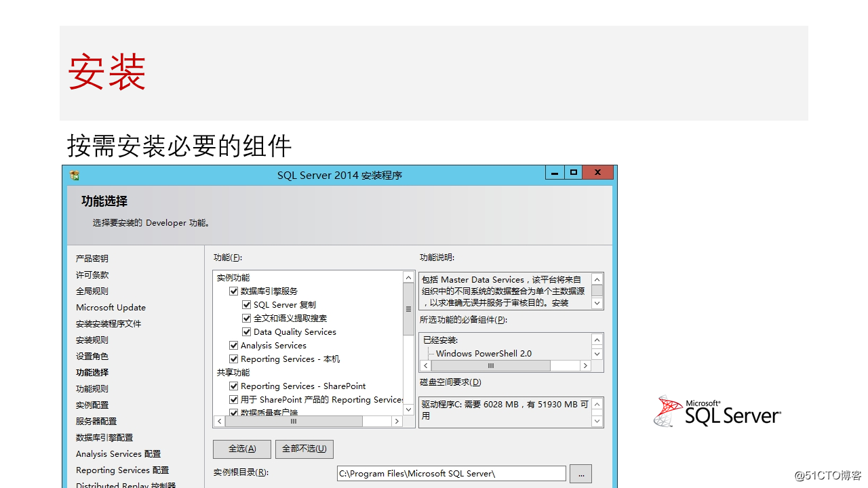Toggle 全文和语义提取搜索 checkbox
The height and width of the screenshot is (488, 868).
point(247,319)
